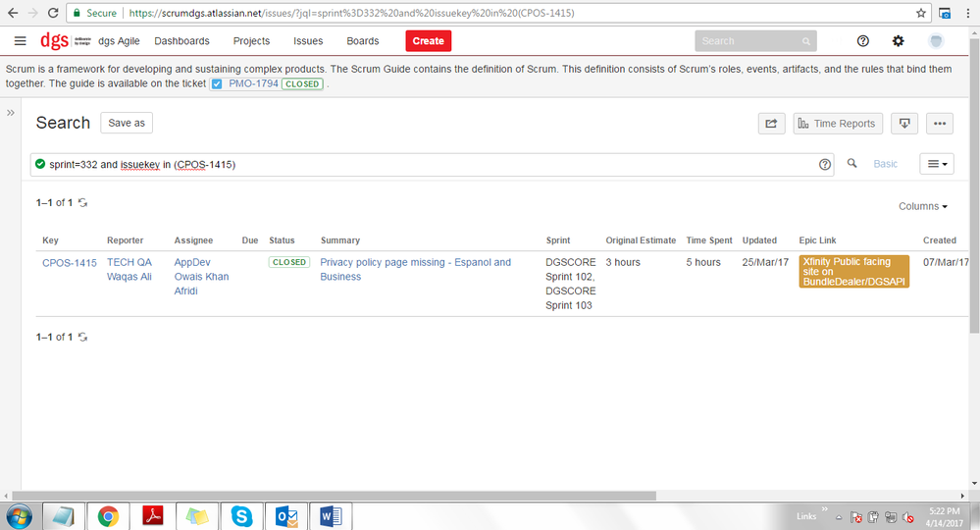
Task: Sort by Original Estimate column header
Action: click(641, 240)
